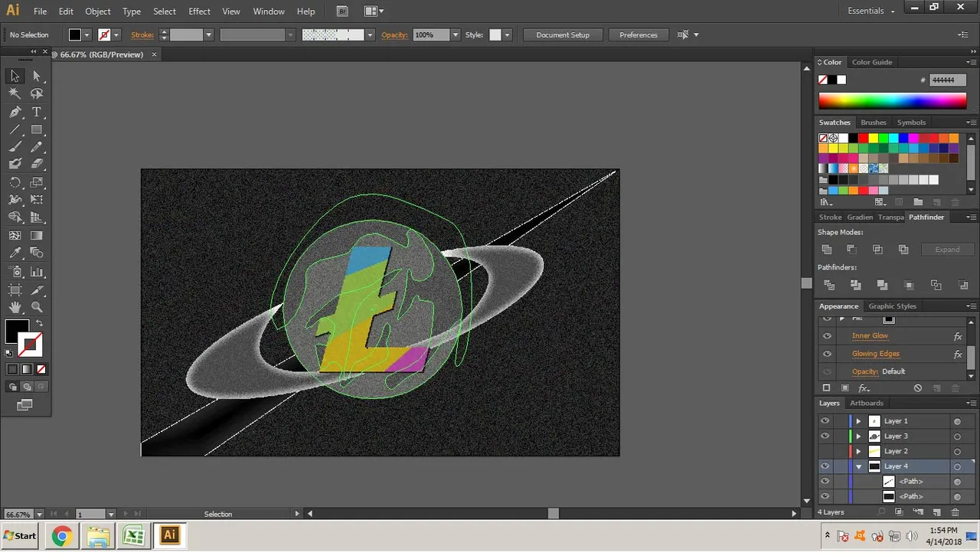Image resolution: width=980 pixels, height=559 pixels.
Task: Select the Pencil tool
Action: click(37, 147)
